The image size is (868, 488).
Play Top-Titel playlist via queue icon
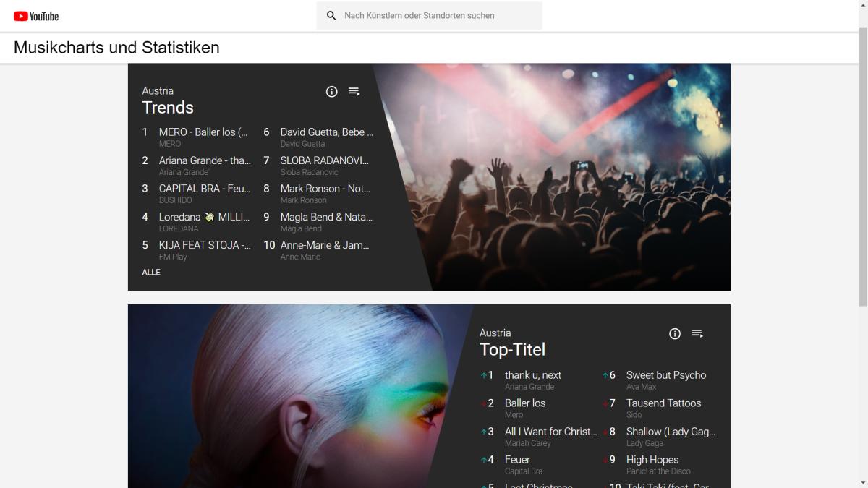click(x=697, y=333)
